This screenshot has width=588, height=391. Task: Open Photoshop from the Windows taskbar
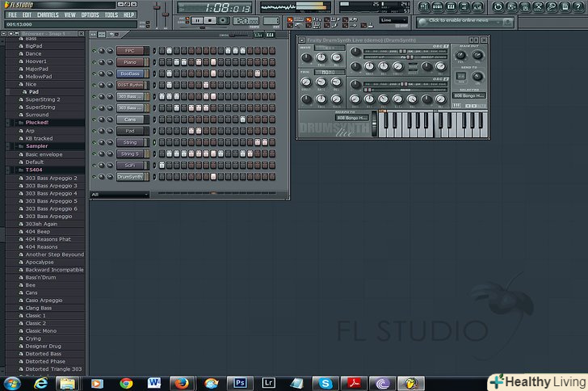click(240, 382)
